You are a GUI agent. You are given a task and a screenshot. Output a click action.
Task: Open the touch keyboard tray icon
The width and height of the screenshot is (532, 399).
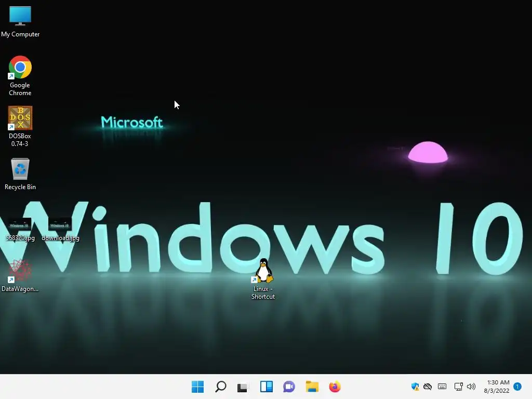442,387
